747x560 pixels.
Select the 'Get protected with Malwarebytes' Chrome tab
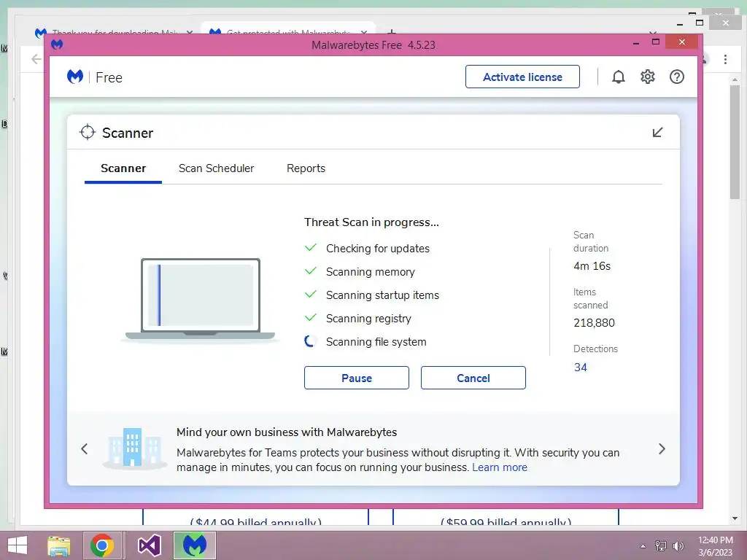pos(288,29)
